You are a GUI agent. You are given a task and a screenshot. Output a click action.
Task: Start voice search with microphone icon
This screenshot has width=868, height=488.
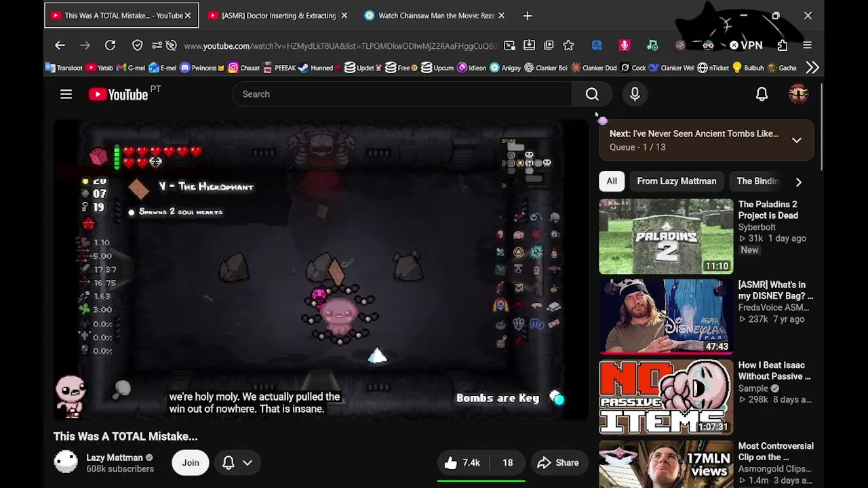click(635, 94)
